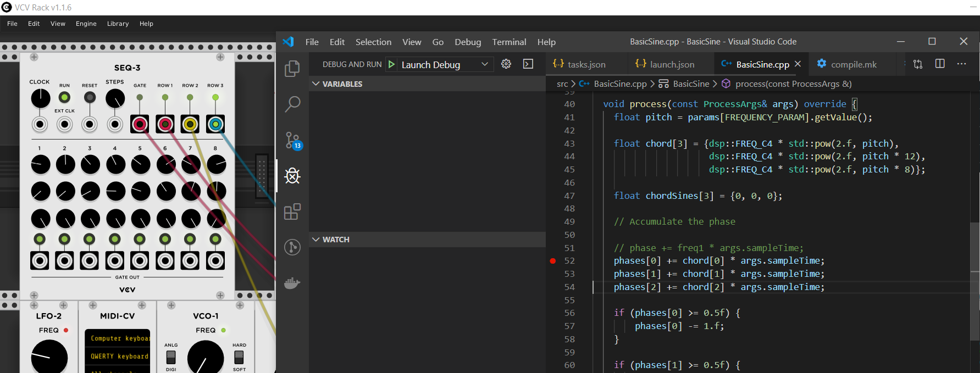Switch to the launch.json tab
The width and height of the screenshot is (980, 373).
665,64
